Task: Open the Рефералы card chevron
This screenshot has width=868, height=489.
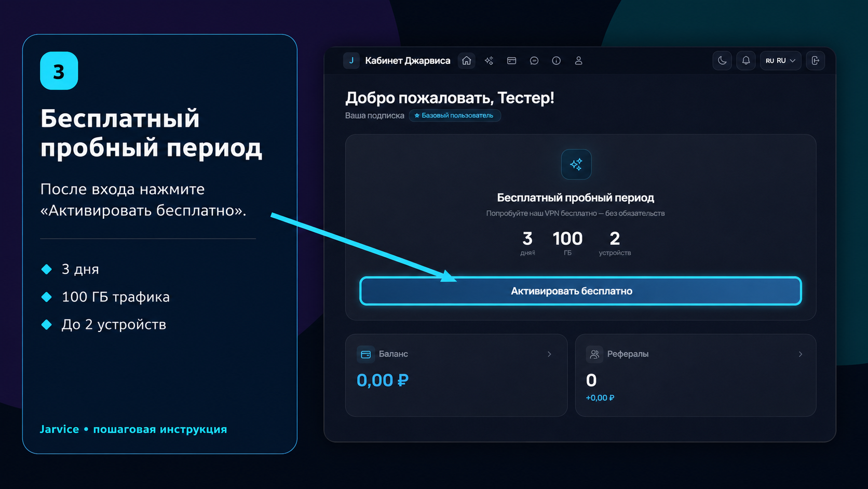Action: pos(801,354)
